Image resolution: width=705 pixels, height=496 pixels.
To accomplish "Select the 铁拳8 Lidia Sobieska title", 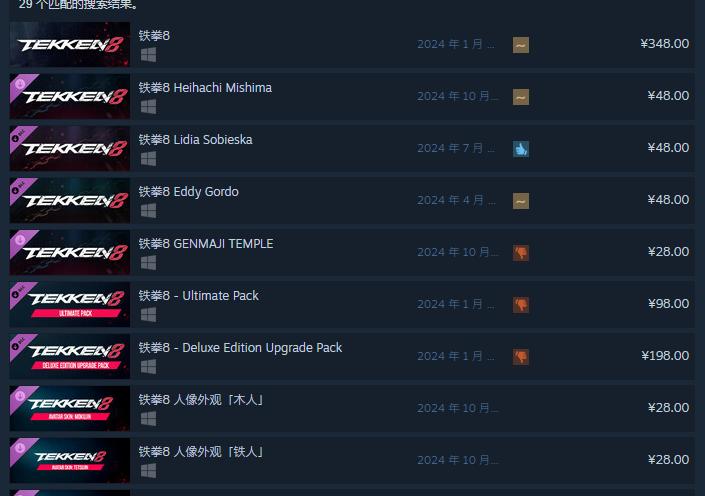I will click(196, 139).
